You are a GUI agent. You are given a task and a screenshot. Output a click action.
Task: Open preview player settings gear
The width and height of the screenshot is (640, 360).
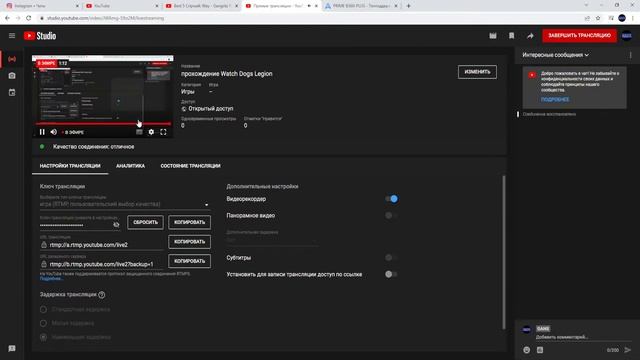click(x=151, y=132)
